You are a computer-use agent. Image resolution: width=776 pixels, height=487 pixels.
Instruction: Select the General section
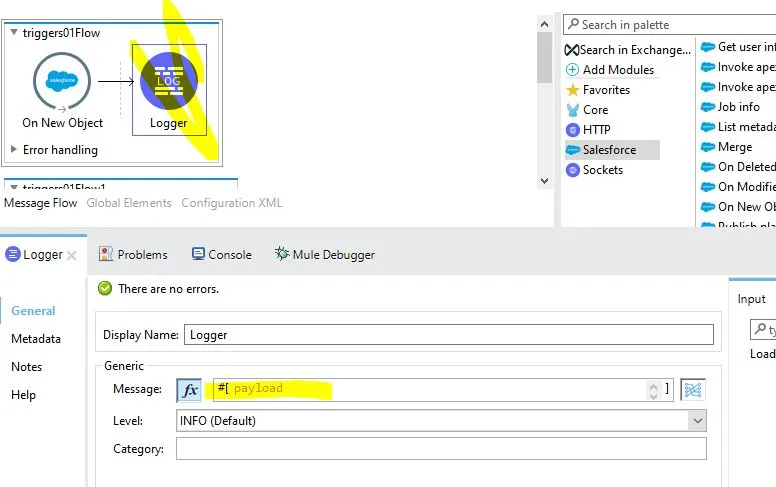point(33,311)
